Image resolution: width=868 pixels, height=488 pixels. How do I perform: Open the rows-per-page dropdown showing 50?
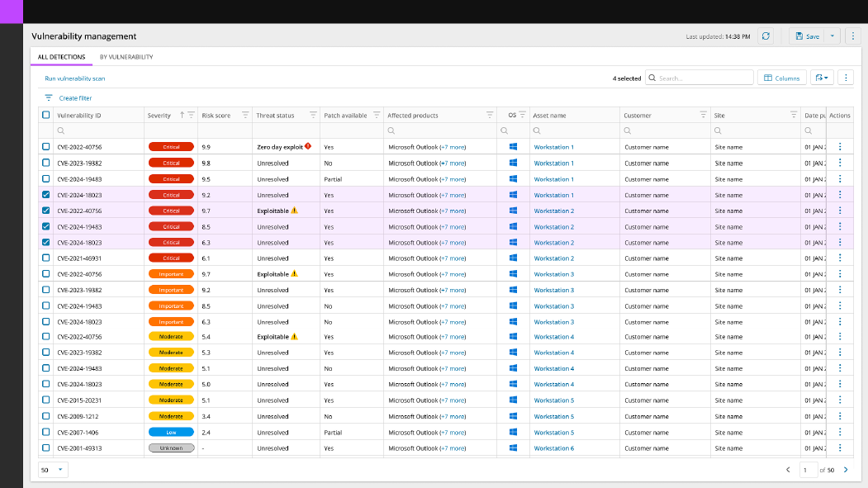pyautogui.click(x=54, y=470)
